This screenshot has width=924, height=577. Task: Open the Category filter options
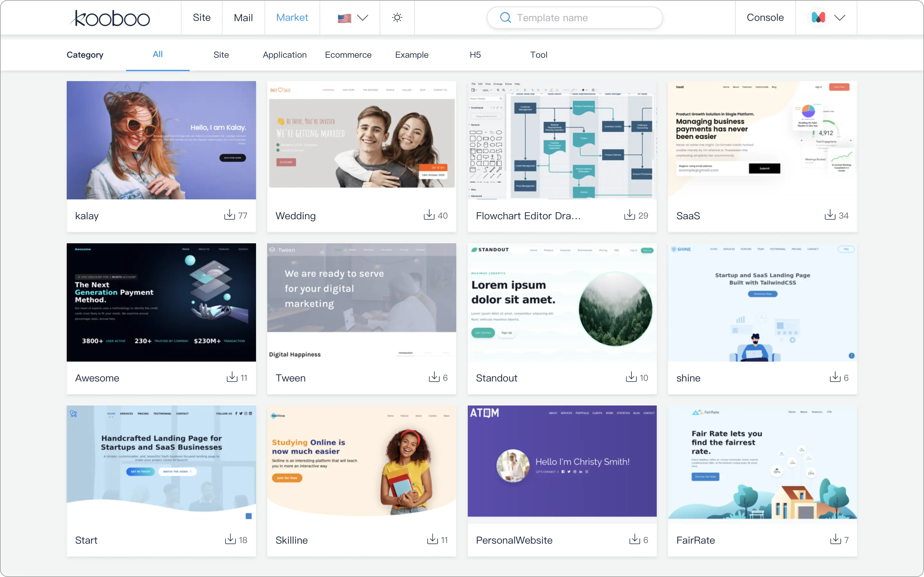pos(85,54)
